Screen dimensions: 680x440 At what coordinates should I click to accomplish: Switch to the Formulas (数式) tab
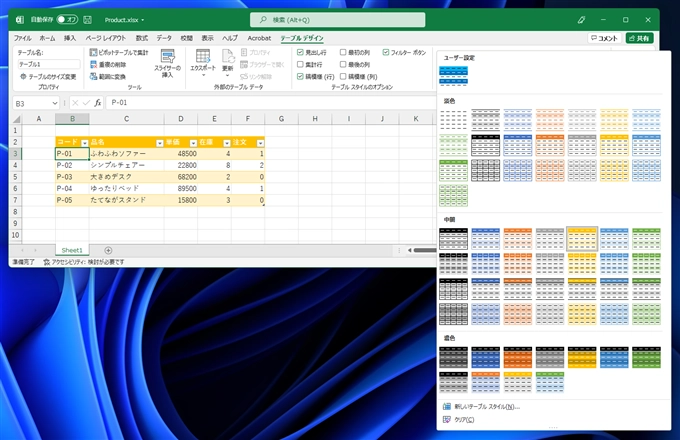click(x=141, y=38)
